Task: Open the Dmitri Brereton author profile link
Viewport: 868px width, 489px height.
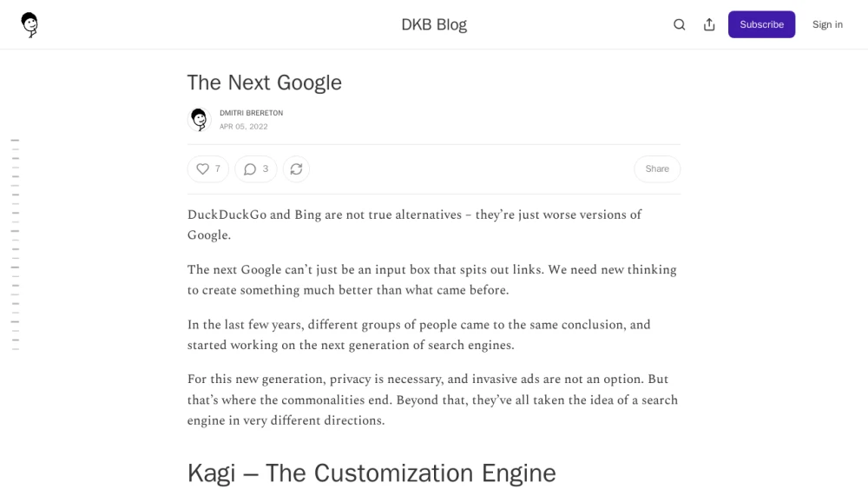Action: (x=251, y=113)
